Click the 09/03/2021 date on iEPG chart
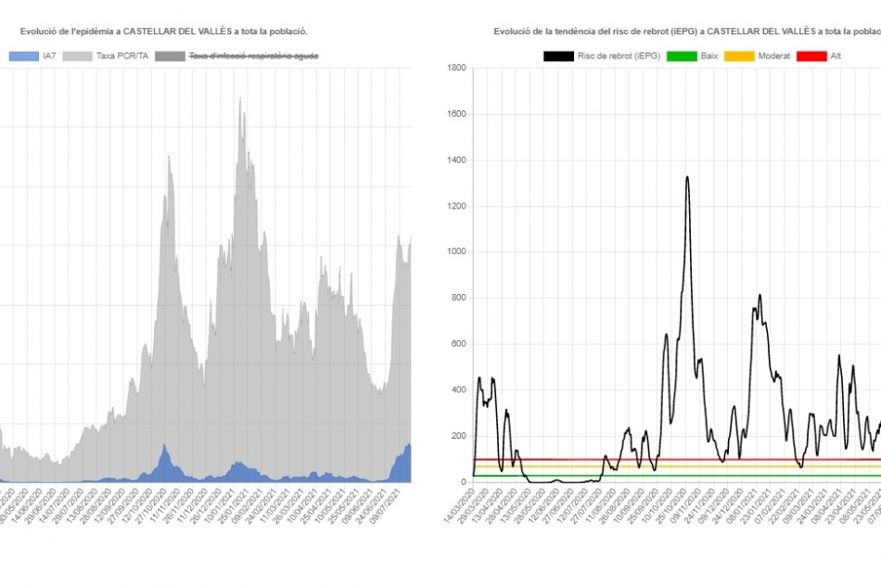 tap(798, 505)
